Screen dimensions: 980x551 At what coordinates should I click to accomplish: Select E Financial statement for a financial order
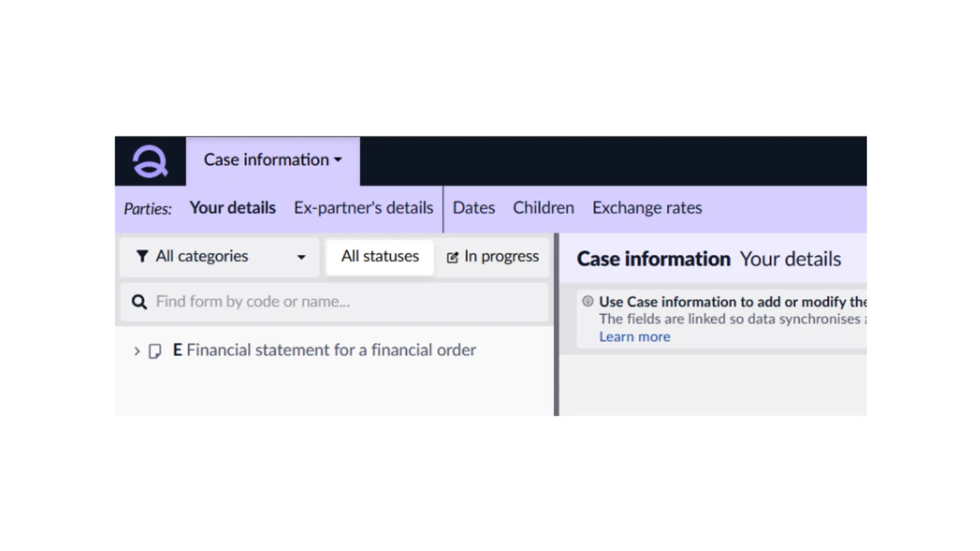pyautogui.click(x=325, y=350)
